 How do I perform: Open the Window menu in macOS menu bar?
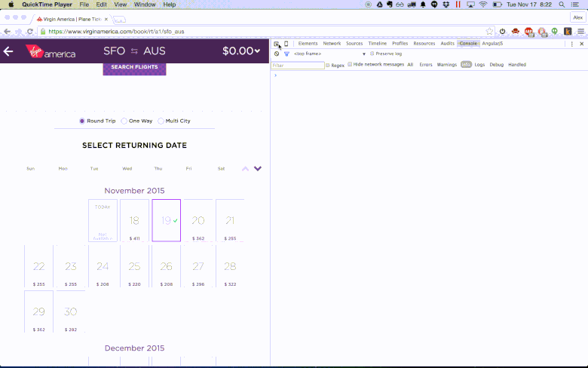pos(145,5)
